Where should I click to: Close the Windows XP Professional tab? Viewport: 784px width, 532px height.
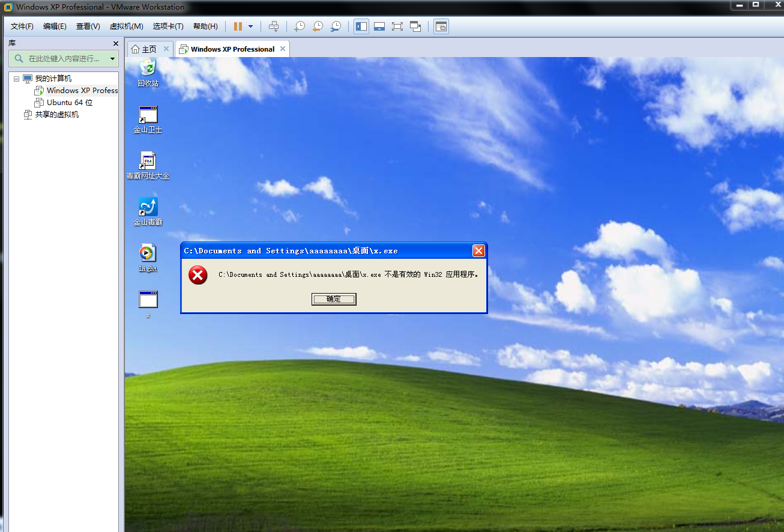click(x=282, y=49)
